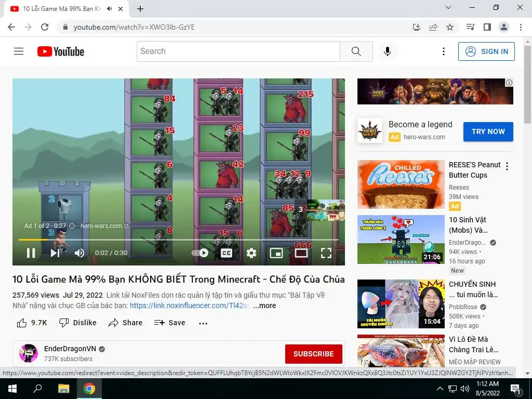Click SIGN IN button
This screenshot has width=532, height=399.
pyautogui.click(x=486, y=51)
